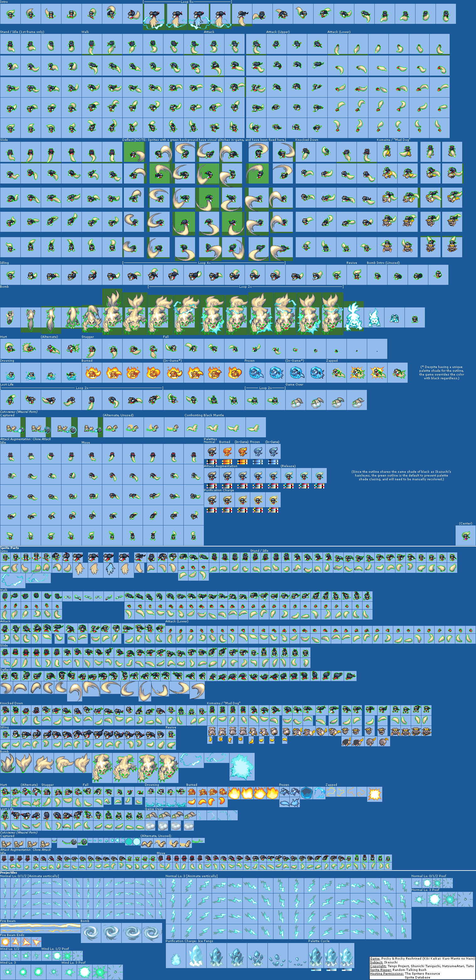Select the first Fire Beam Ends burst sprite
This screenshot has height=980, width=476.
click(x=5, y=942)
